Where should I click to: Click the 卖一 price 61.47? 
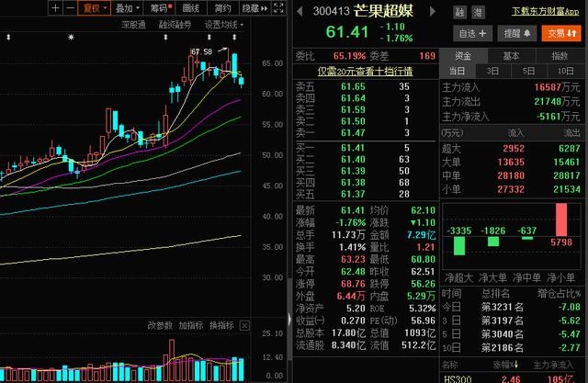pos(353,132)
